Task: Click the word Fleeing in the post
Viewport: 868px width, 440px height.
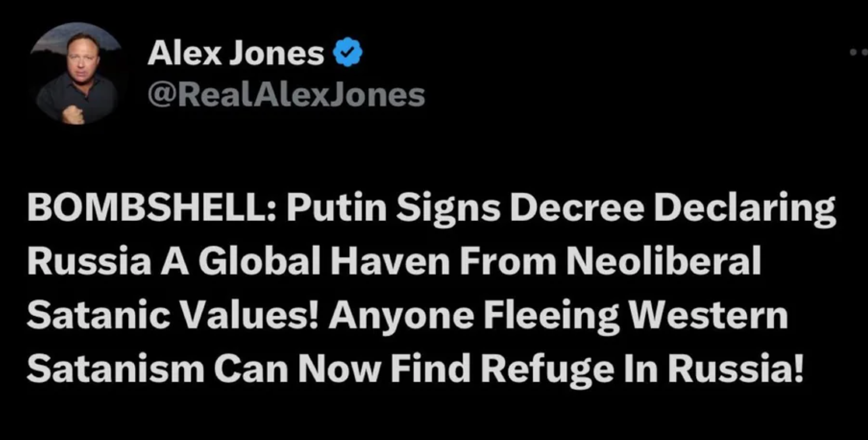Action: [551, 316]
